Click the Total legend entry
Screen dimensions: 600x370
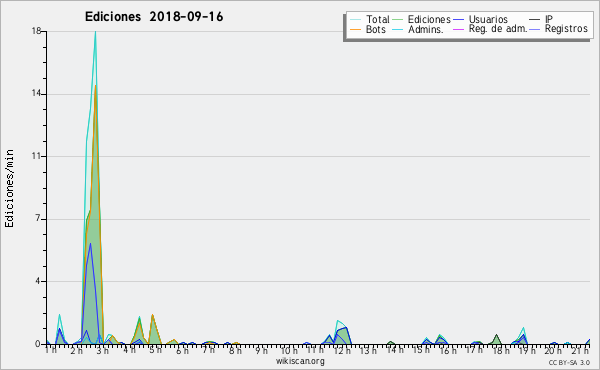click(x=370, y=19)
